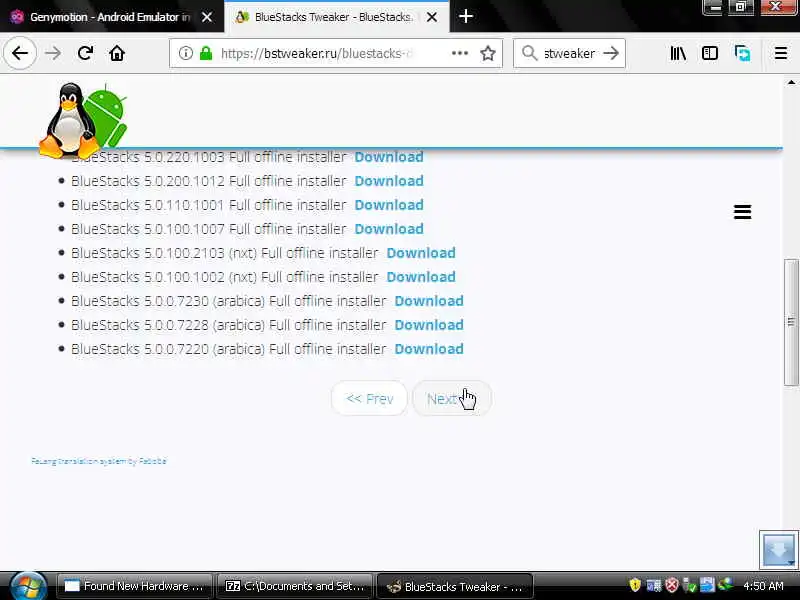Click the yellow shield tray icon
This screenshot has height=600, width=800.
635,586
